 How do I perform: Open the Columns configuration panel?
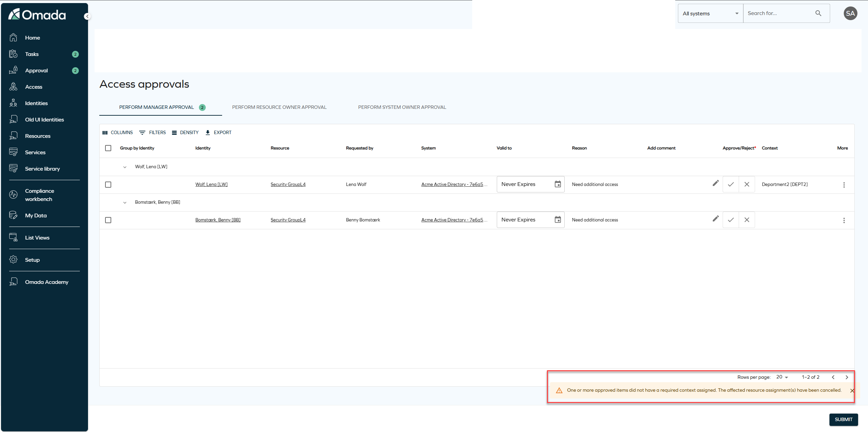(x=117, y=132)
